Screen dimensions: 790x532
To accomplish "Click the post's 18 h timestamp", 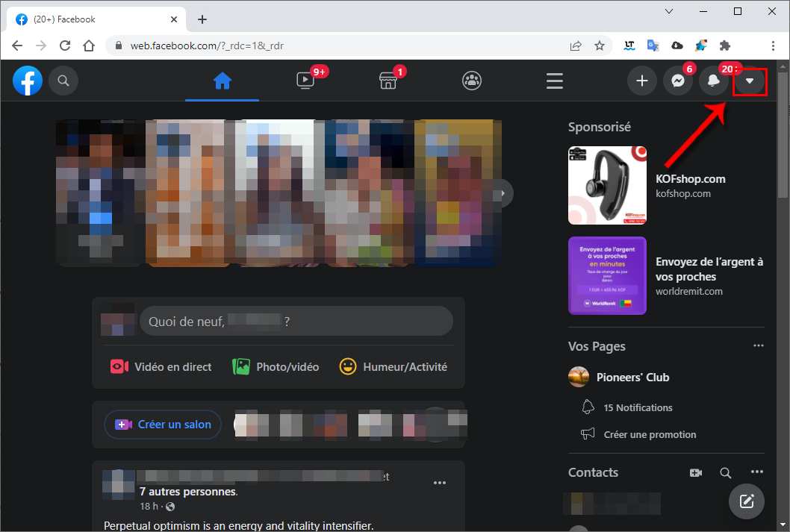I will tap(149, 507).
